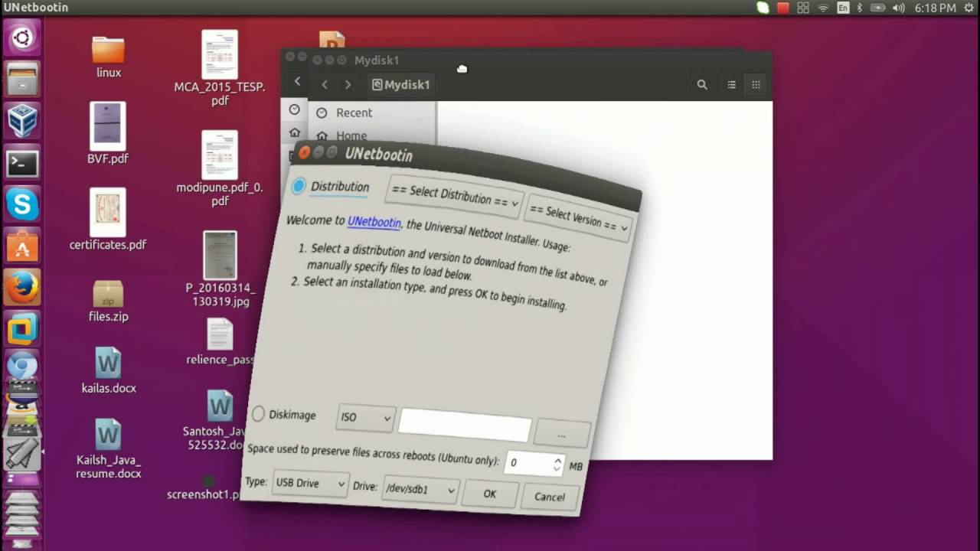Open the Bluetooth indicator menu
The width and height of the screenshot is (980, 551).
point(859,8)
